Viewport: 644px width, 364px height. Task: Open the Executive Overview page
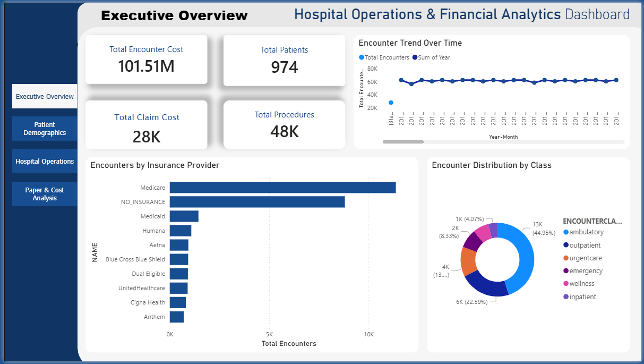pyautogui.click(x=45, y=97)
